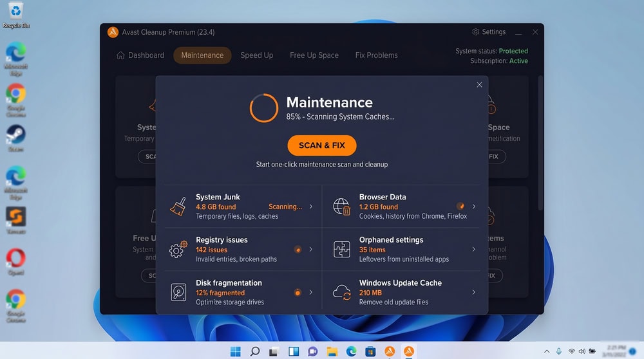Click 'Subscription: Active' status

point(499,60)
